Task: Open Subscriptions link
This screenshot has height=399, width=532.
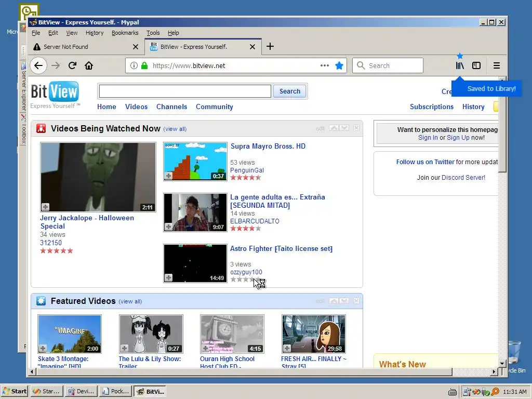Action: click(432, 107)
